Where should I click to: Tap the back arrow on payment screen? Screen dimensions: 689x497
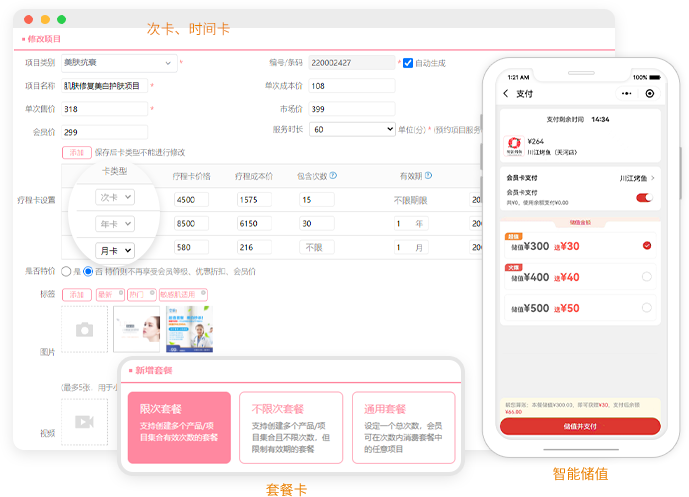[506, 94]
